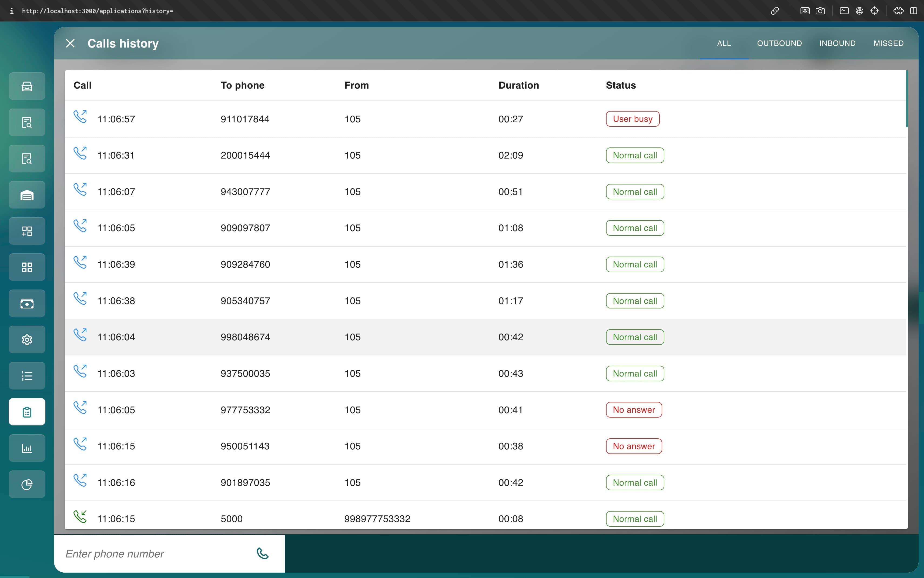Switch to the MISSED tab
The image size is (924, 578).
pos(888,43)
